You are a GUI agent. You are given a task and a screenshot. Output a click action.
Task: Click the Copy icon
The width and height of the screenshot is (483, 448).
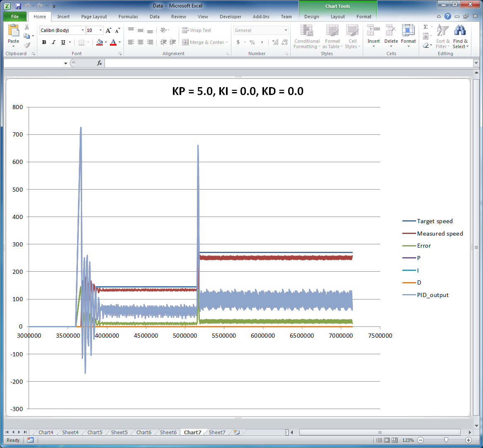tap(27, 36)
